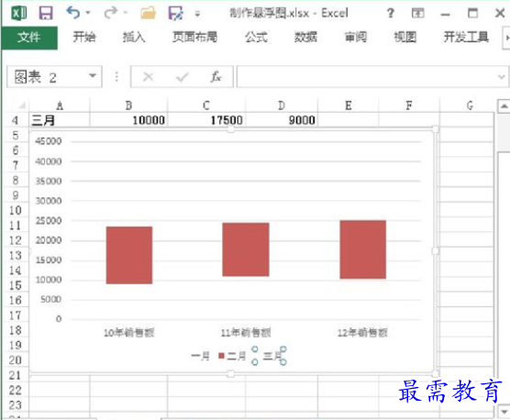Viewport: 510px width, 420px height.
Task: Switch to the 审阅 tab
Action: (356, 37)
